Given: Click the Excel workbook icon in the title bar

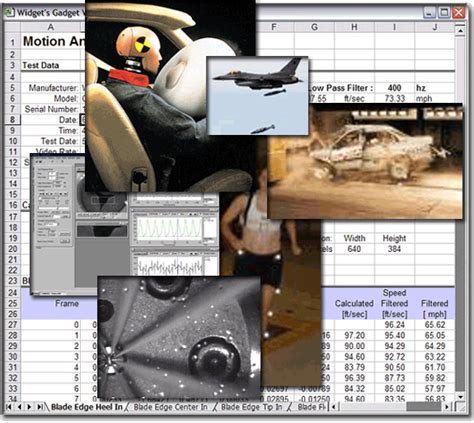Looking at the screenshot, I should (9, 13).
